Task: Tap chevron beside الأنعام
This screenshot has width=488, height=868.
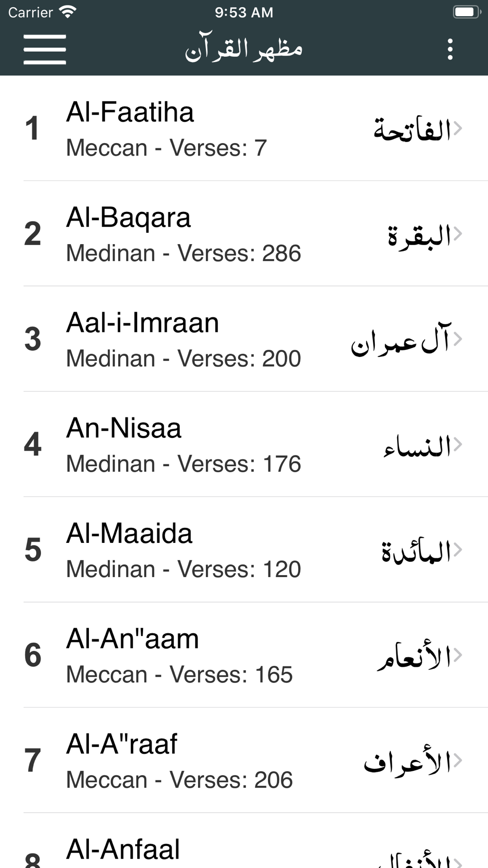Action: [x=457, y=655]
